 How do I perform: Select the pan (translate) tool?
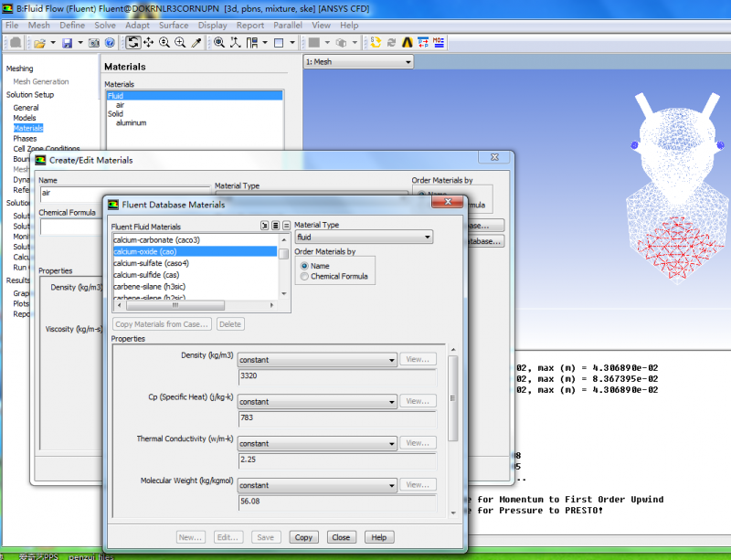point(149,42)
